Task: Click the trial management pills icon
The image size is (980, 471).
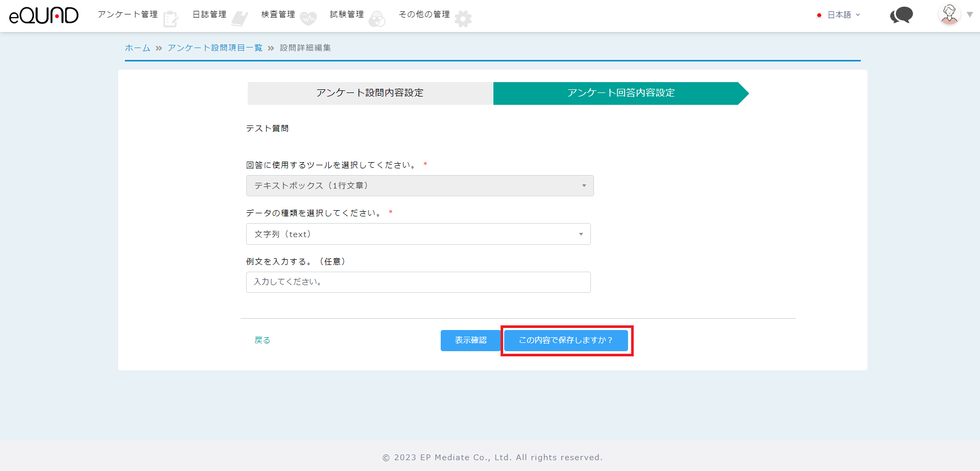Action: pyautogui.click(x=377, y=19)
